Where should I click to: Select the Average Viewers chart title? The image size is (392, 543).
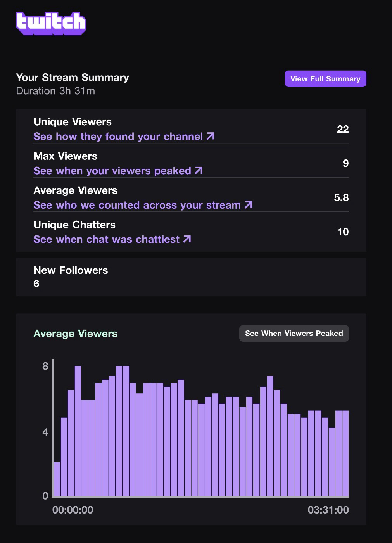tap(75, 334)
